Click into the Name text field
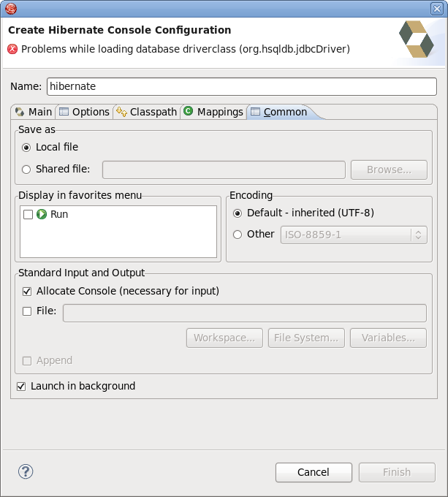 point(241,86)
